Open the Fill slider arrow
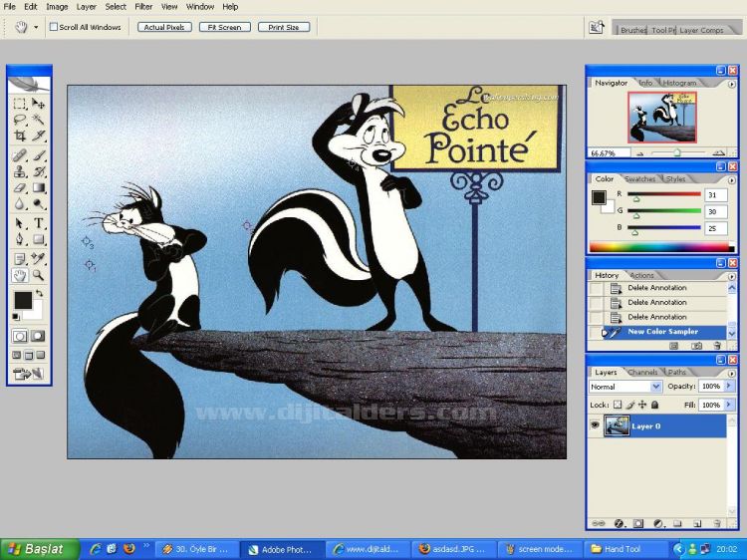This screenshot has height=560, width=747. pyautogui.click(x=729, y=405)
